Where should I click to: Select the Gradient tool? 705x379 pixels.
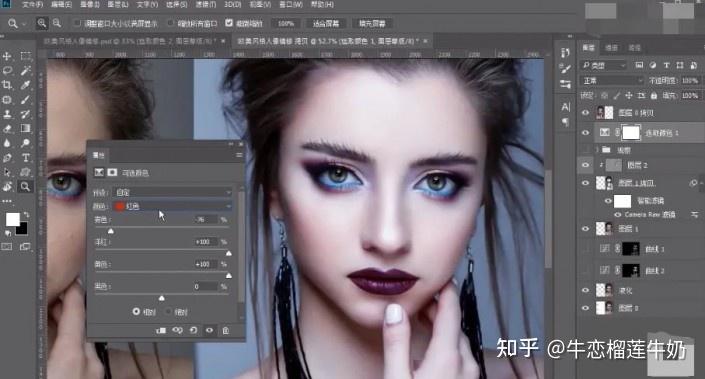[x=26, y=129]
